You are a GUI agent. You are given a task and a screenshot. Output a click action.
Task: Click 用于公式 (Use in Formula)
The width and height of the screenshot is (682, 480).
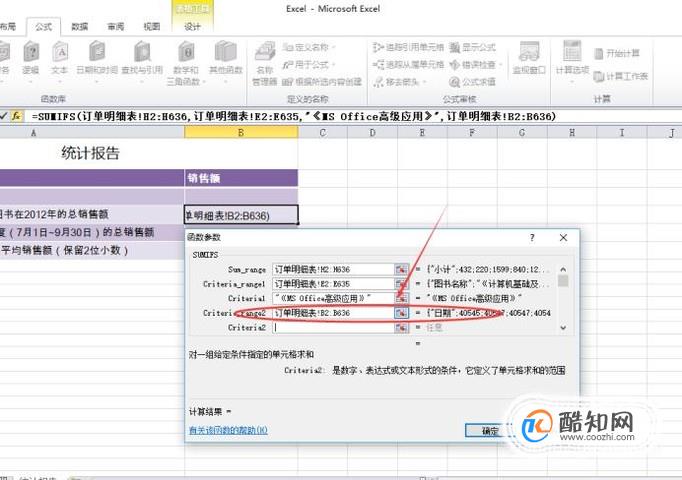[310, 65]
